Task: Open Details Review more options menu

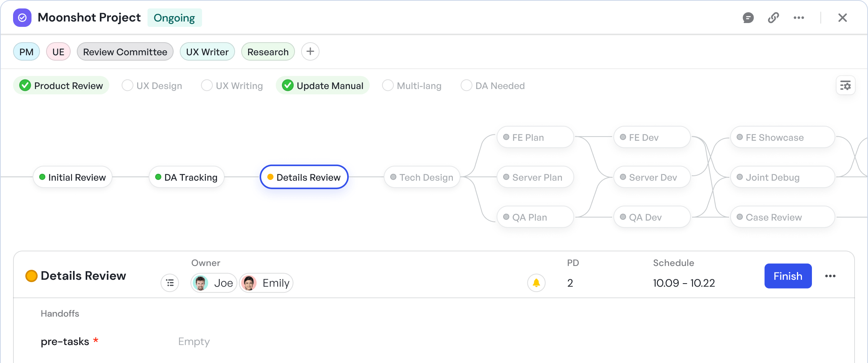Action: click(830, 276)
